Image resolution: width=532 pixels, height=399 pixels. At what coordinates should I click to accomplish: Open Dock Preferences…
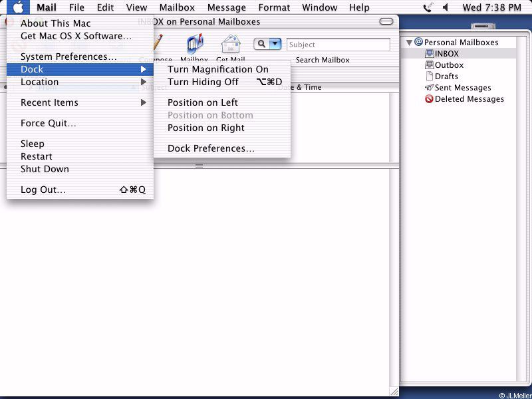coord(222,148)
